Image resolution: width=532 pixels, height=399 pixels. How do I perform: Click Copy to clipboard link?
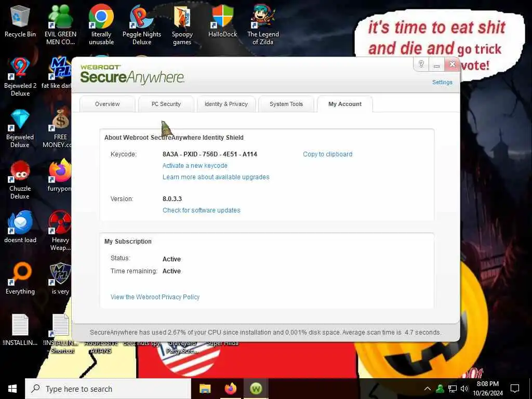327,154
